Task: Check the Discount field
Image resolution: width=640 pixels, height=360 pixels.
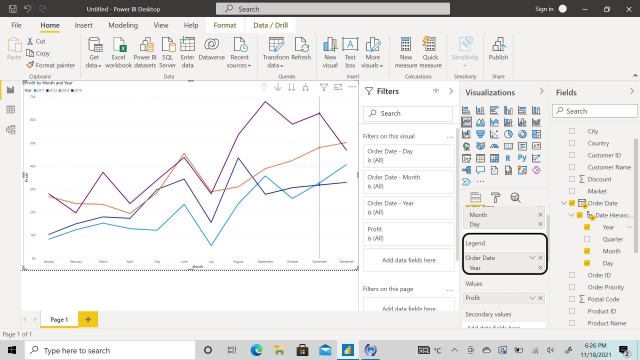Action: coord(572,179)
